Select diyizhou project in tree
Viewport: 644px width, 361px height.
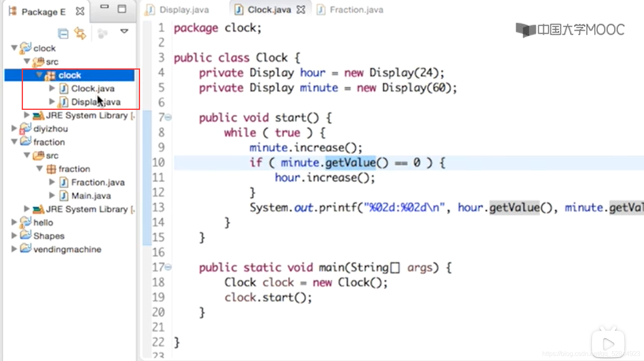50,129
